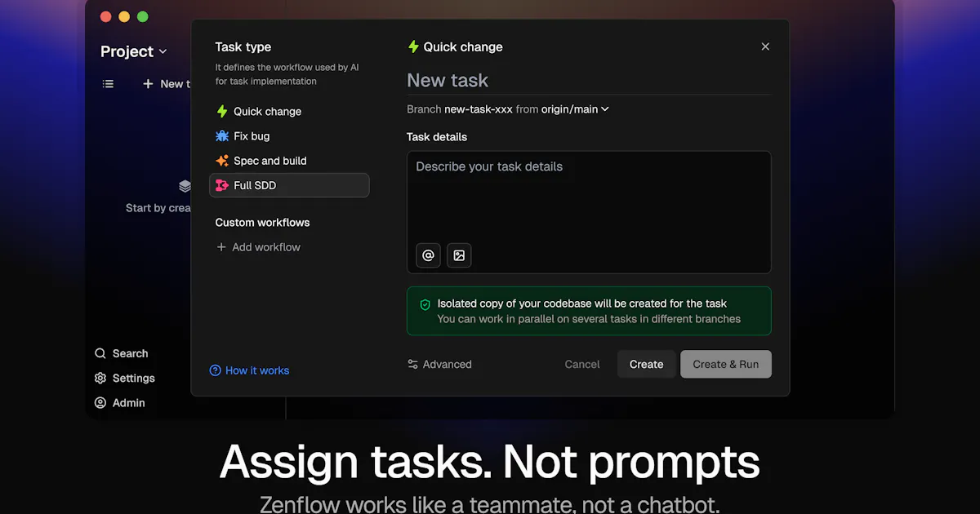Image resolution: width=980 pixels, height=514 pixels.
Task: Click the sparkle icon beside Spec and build
Action: pos(222,161)
